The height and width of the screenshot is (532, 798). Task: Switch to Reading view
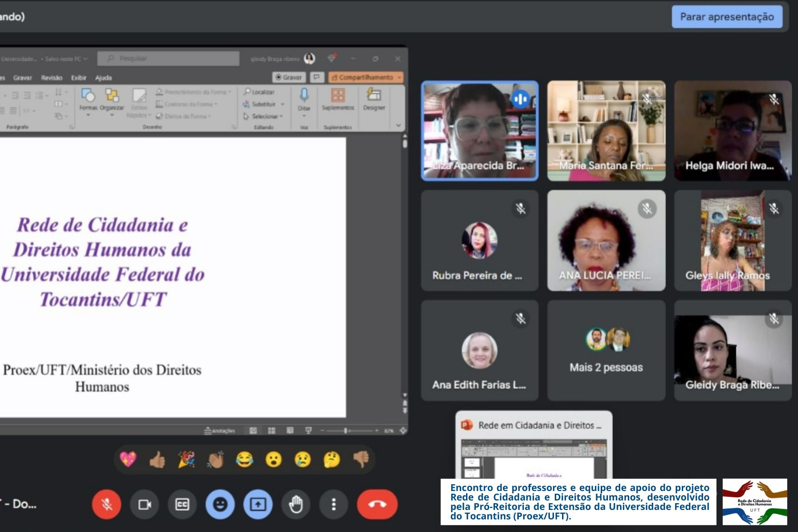click(290, 431)
